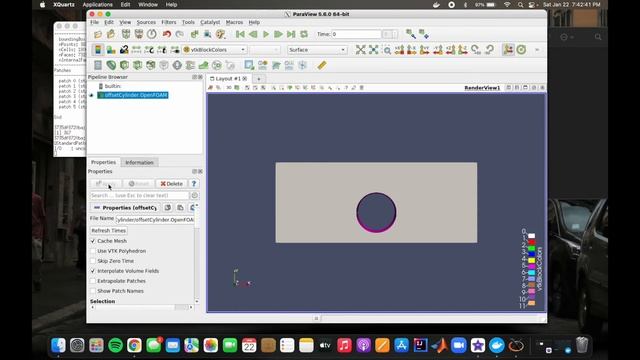Click the Calculator filter icon
This screenshot has height=360, width=640.
point(98,65)
